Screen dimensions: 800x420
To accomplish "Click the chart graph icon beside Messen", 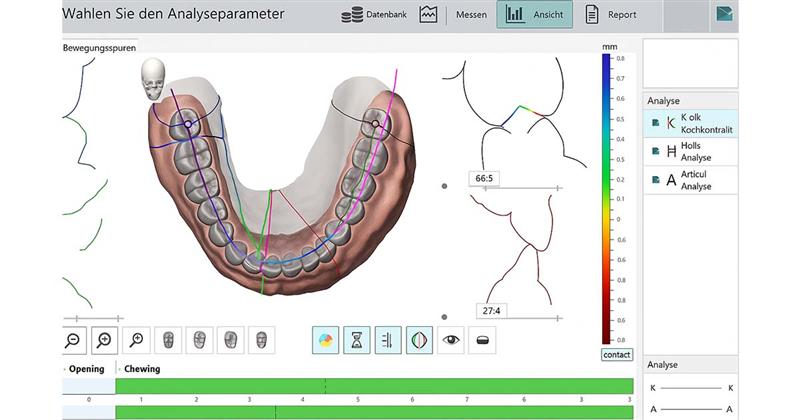I will coord(428,15).
